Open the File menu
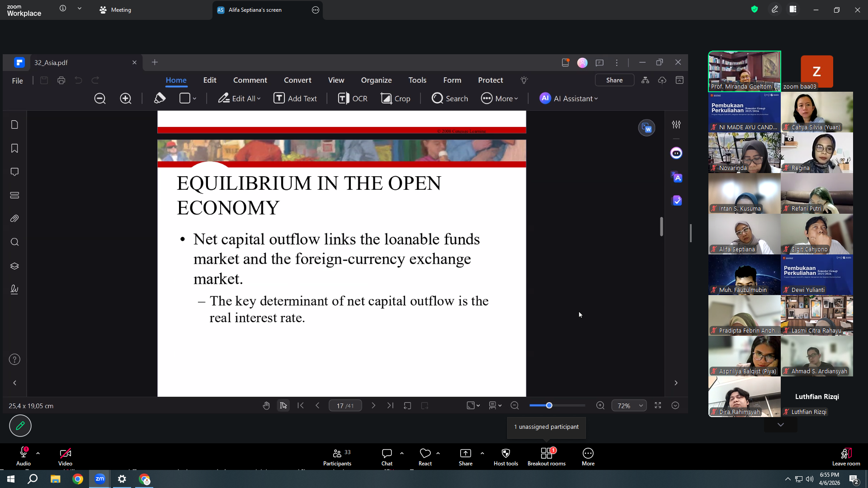Image resolution: width=868 pixels, height=488 pixels. [x=18, y=80]
